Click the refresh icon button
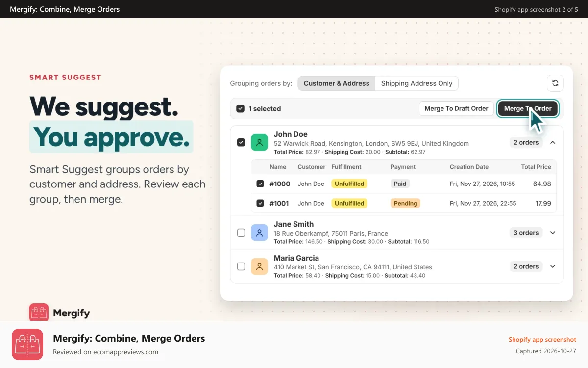Screen dimensions: 588x368 point(555,83)
